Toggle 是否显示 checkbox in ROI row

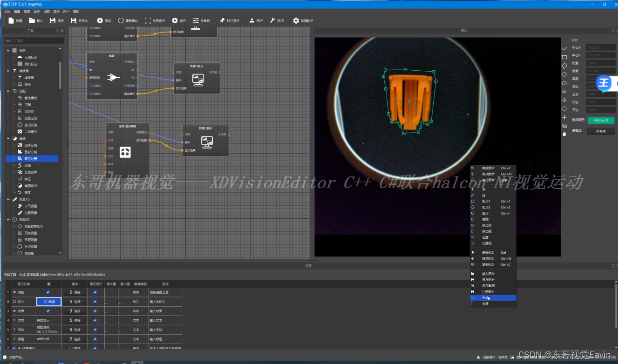point(95,302)
